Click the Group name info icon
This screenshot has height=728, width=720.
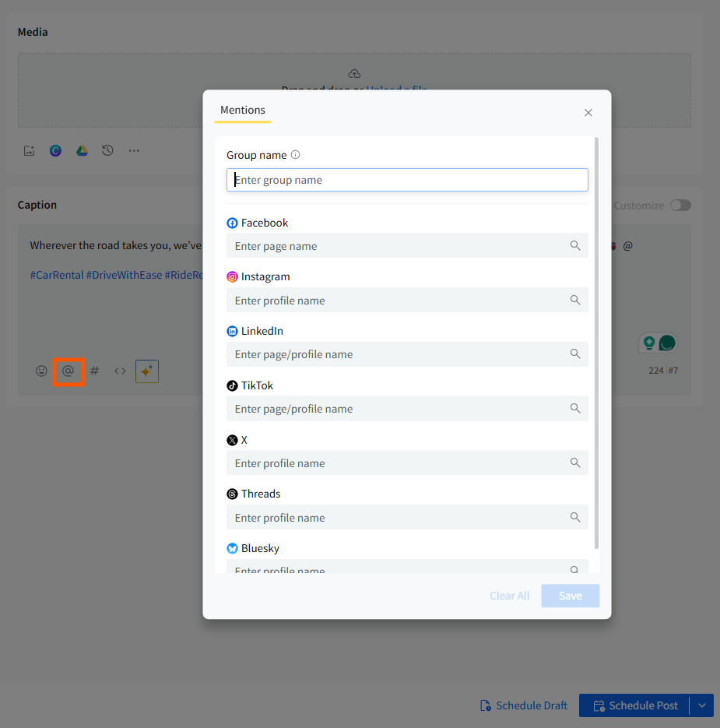point(295,155)
